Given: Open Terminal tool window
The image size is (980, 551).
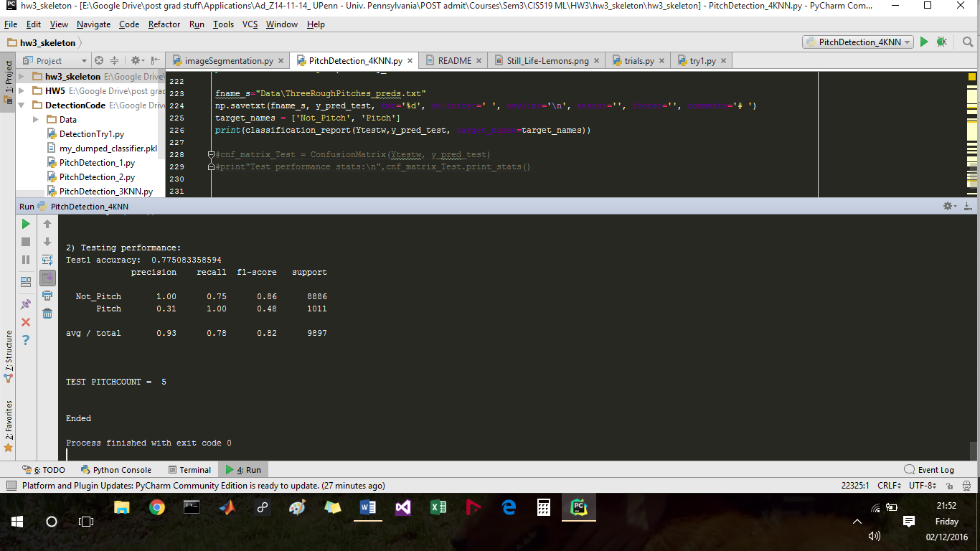Looking at the screenshot, I should pos(189,470).
